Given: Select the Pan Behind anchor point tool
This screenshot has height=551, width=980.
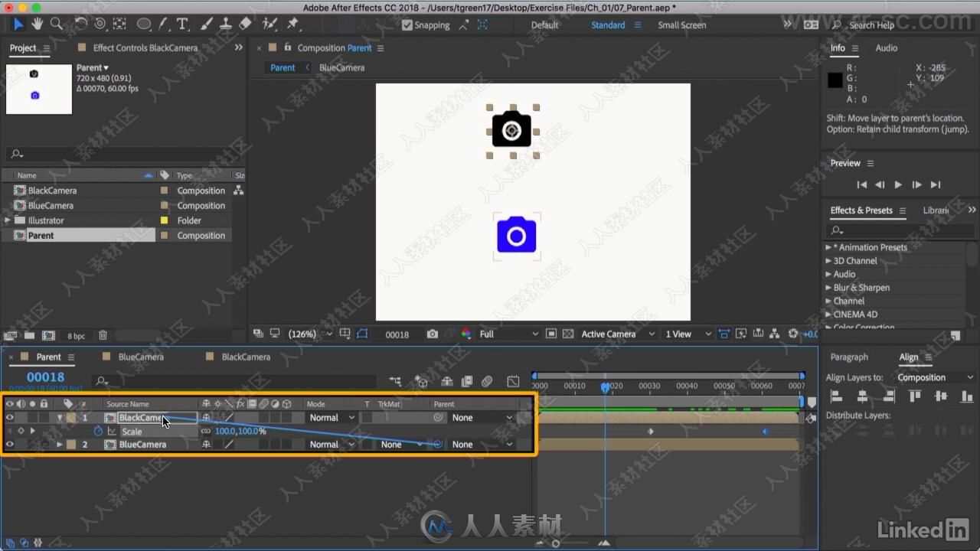Looking at the screenshot, I should pyautogui.click(x=119, y=24).
